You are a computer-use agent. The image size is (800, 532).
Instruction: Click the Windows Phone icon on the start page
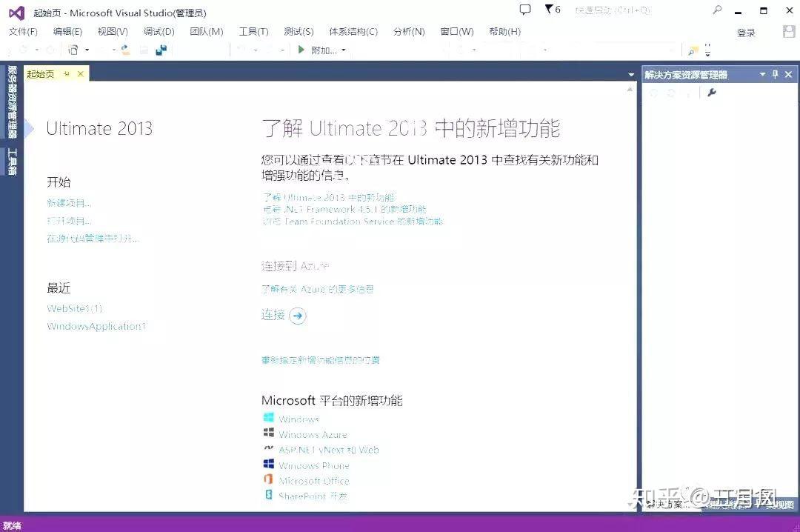(x=268, y=465)
